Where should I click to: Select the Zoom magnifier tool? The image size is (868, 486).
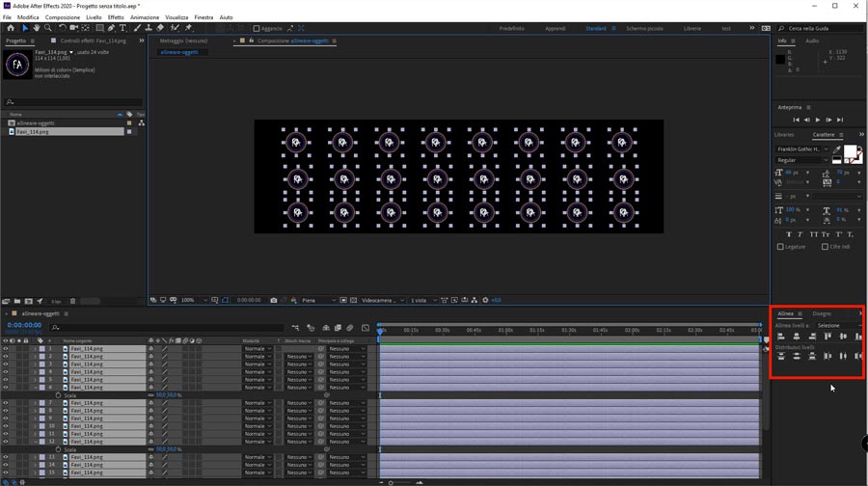click(x=48, y=28)
